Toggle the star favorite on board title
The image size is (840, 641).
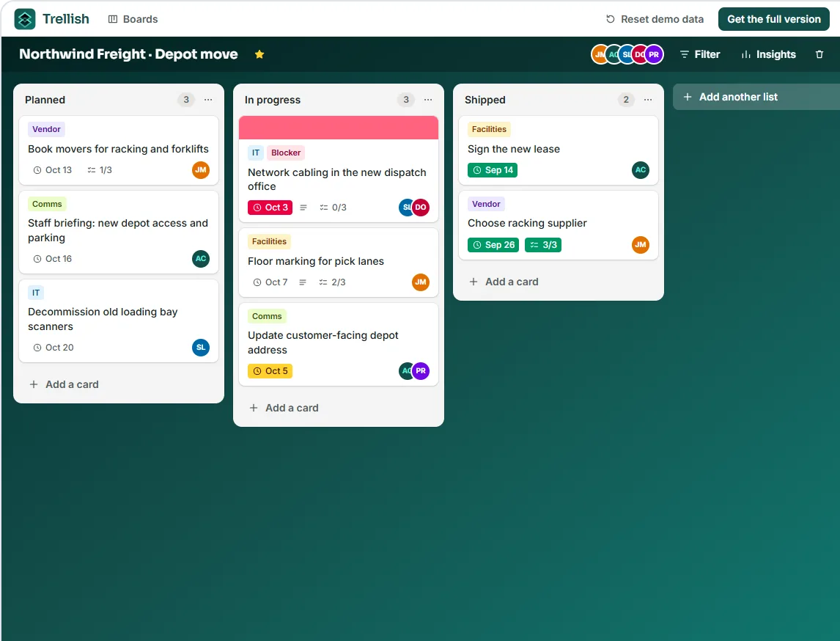click(259, 54)
